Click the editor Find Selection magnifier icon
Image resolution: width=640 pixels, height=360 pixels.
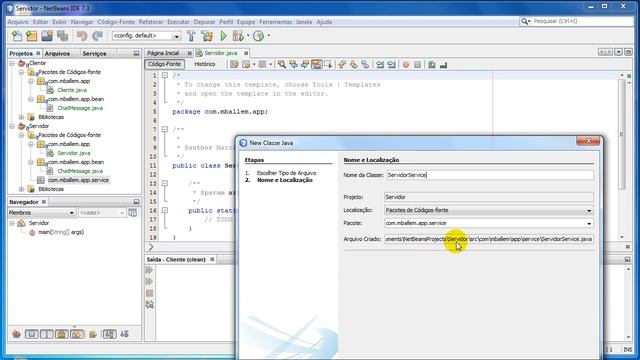(x=282, y=64)
